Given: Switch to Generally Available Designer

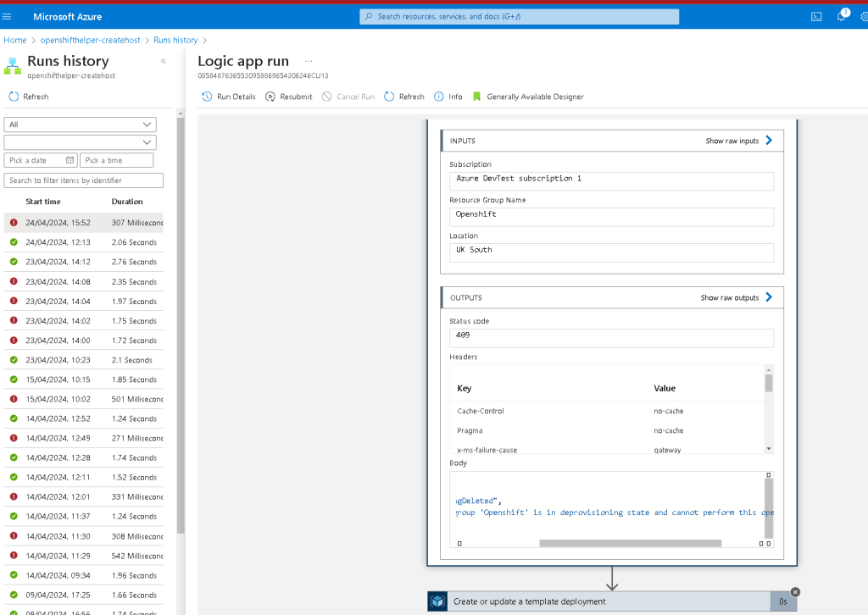Looking at the screenshot, I should 529,97.
